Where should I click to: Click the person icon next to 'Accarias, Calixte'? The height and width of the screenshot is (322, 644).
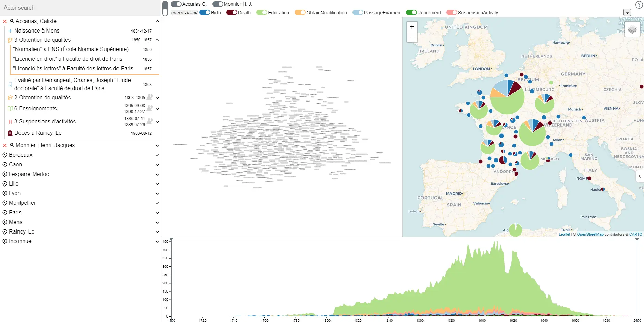(x=12, y=21)
